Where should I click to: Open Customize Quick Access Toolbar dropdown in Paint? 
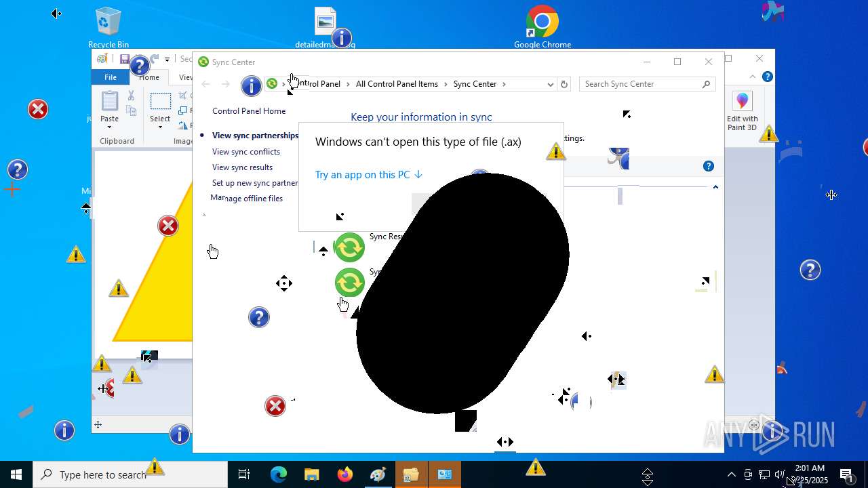click(x=167, y=60)
